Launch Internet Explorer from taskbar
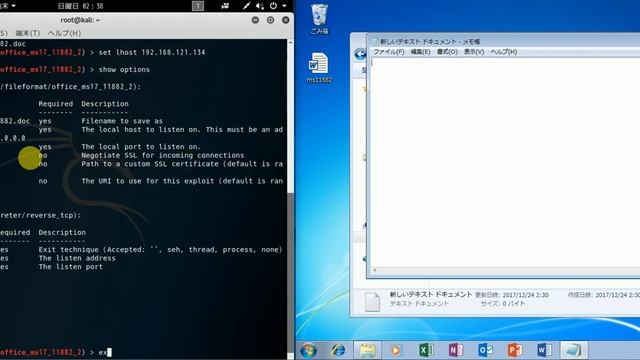The image size is (640, 360). pos(338,350)
